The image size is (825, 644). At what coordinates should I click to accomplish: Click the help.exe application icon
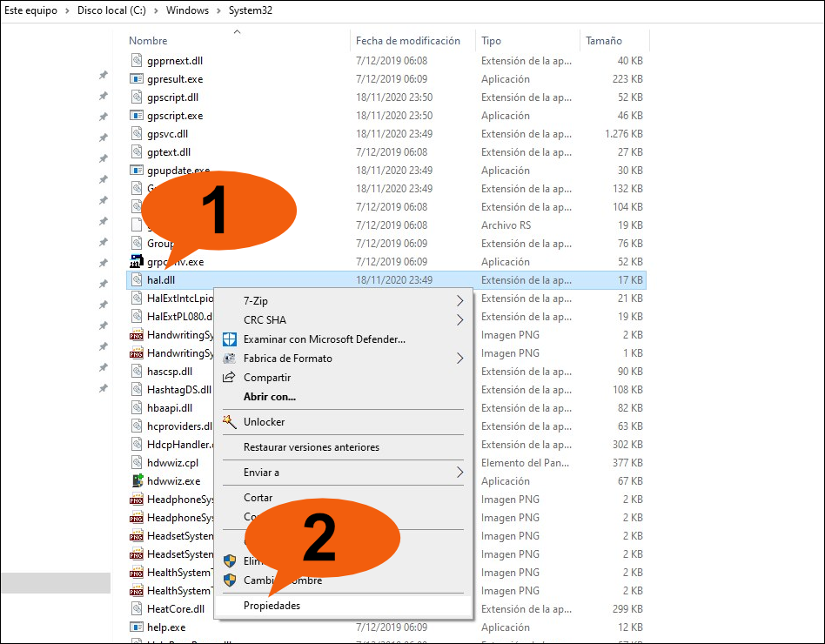pos(137,627)
